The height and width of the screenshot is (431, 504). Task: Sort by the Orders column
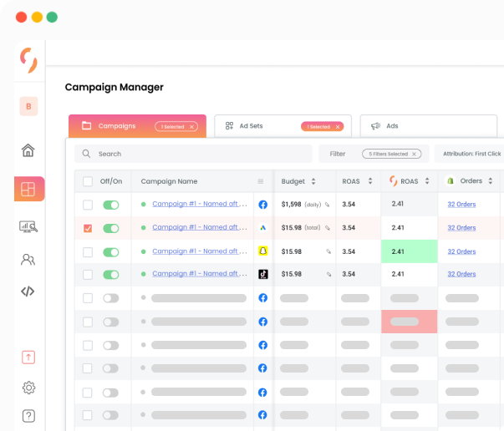tap(491, 180)
